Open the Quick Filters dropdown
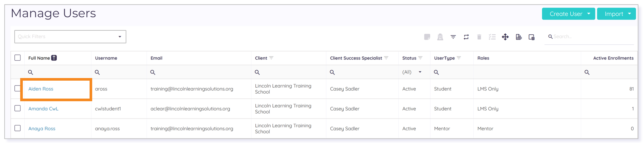Screen dimensions: 644x143 pos(70,37)
